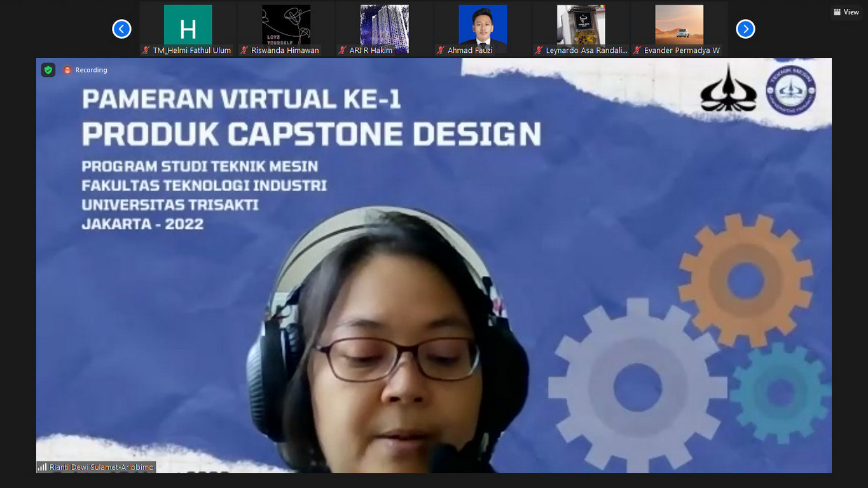Click speaker name Rianti Dewi Sulamet-Ariobimo
This screenshot has width=868, height=488.
pos(102,467)
